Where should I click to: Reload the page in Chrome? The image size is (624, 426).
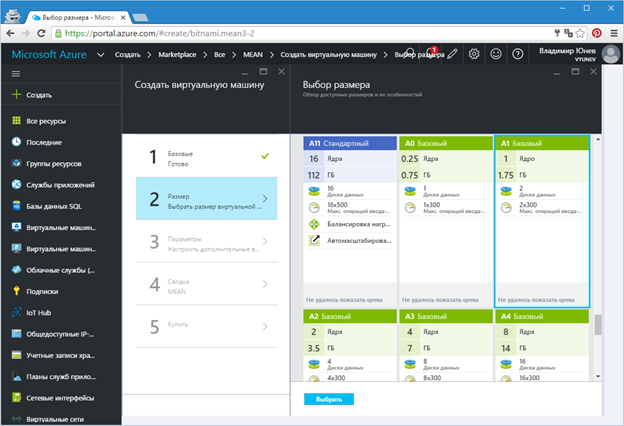click(41, 33)
